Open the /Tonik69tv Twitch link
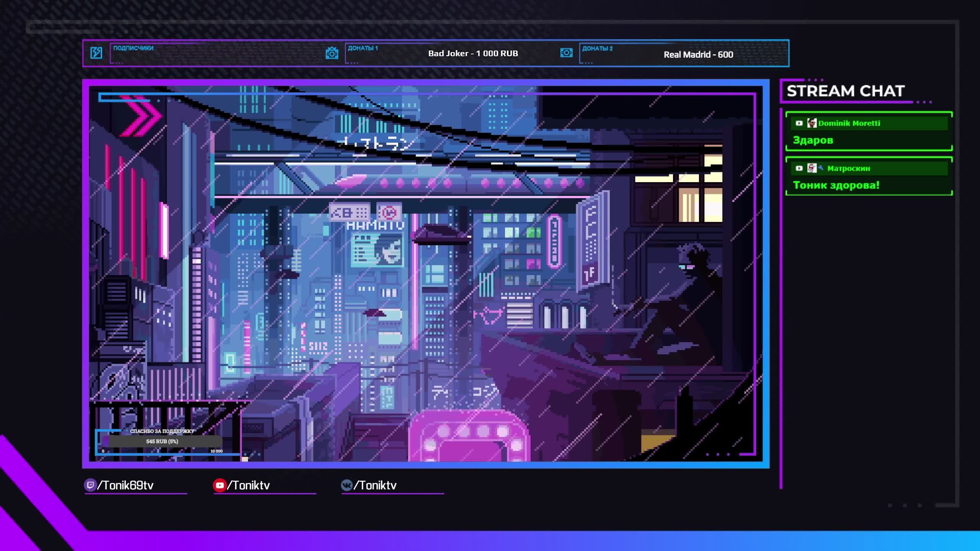This screenshot has height=551, width=980. tap(126, 485)
